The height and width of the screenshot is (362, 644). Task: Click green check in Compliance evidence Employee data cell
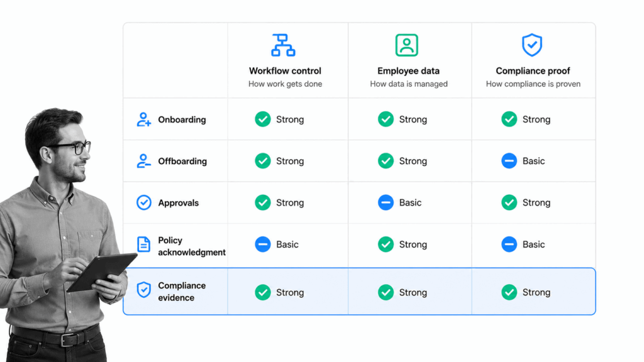386,292
